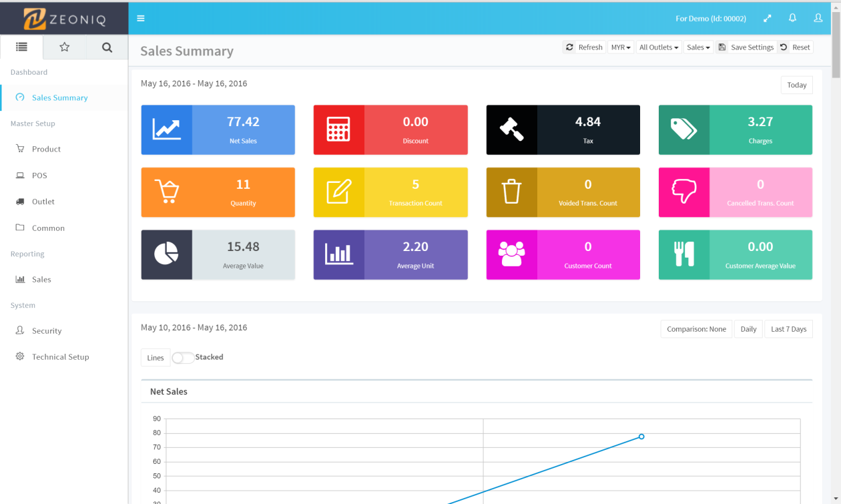Click the Save Settings button
841x504 pixels.
pos(746,47)
